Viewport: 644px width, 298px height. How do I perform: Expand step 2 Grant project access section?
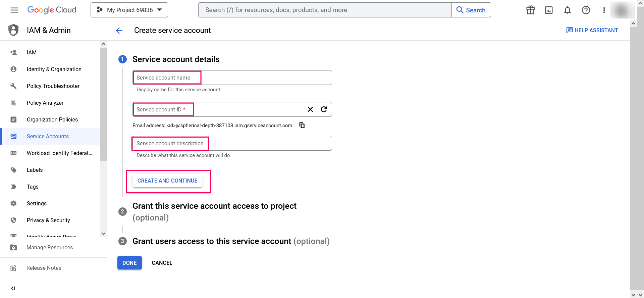[214, 206]
